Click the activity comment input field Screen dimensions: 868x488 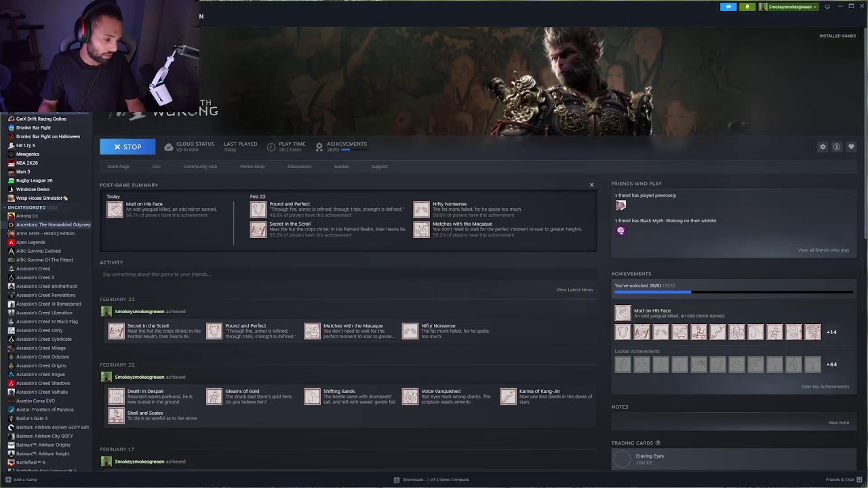[x=348, y=274]
